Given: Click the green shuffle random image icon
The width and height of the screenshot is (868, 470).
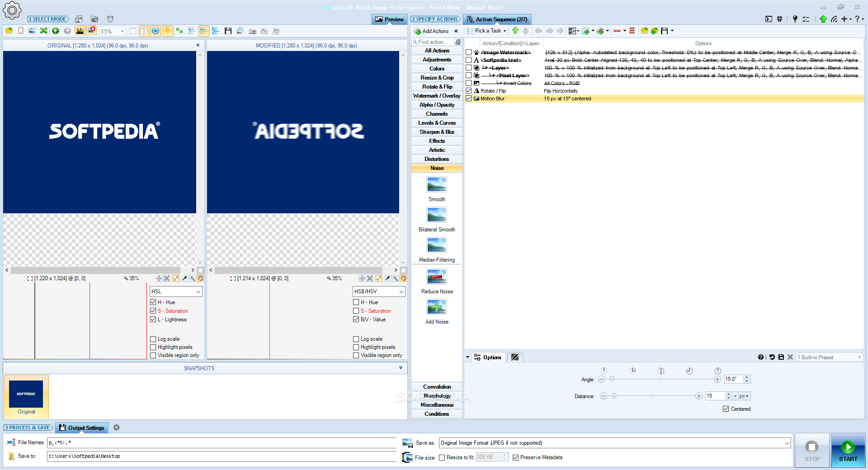Looking at the screenshot, I should click(44, 31).
